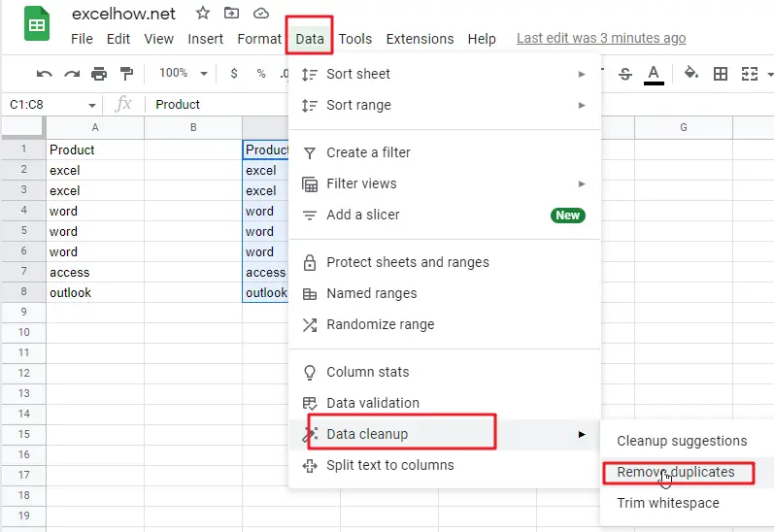Format as currency with dollar icon
774x532 pixels.
(x=234, y=74)
